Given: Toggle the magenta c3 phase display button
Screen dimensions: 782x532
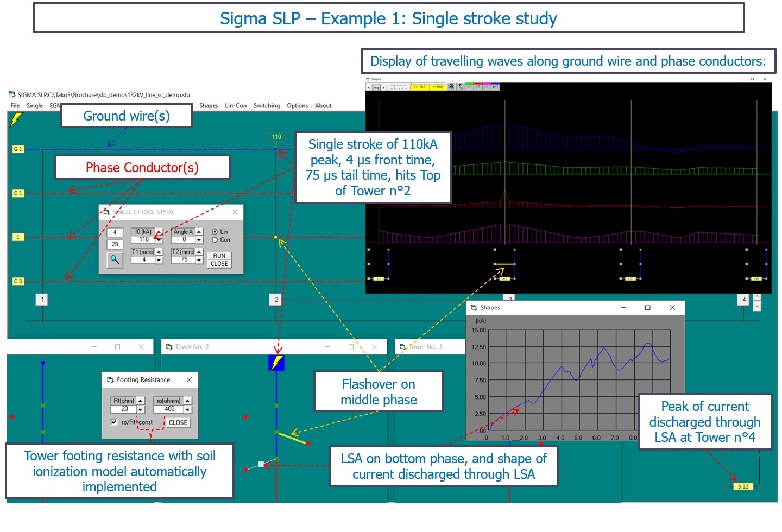Looking at the screenshot, I should tap(487, 86).
